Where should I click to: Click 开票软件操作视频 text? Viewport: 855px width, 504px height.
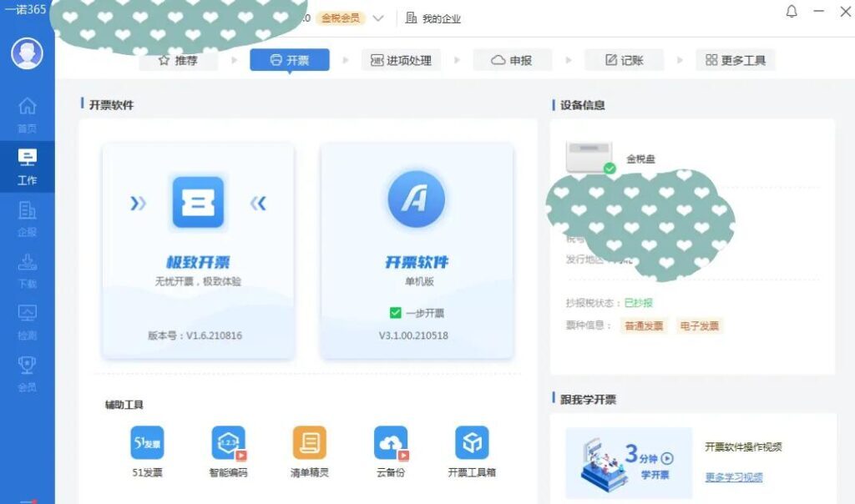click(743, 446)
